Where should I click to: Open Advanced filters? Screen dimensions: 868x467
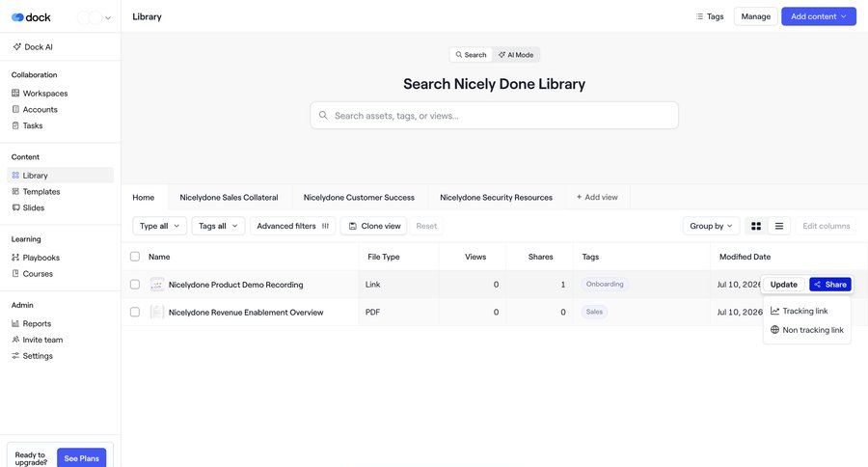[x=292, y=226]
